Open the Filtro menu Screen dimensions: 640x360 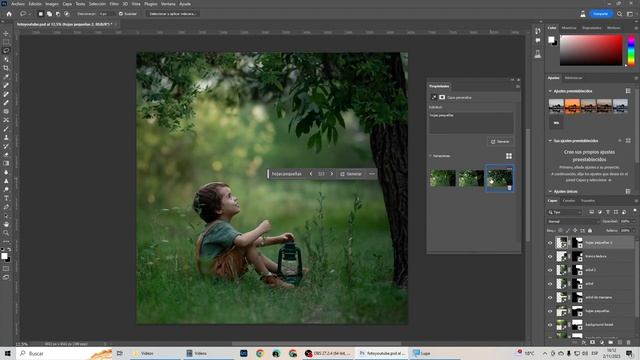tap(114, 4)
